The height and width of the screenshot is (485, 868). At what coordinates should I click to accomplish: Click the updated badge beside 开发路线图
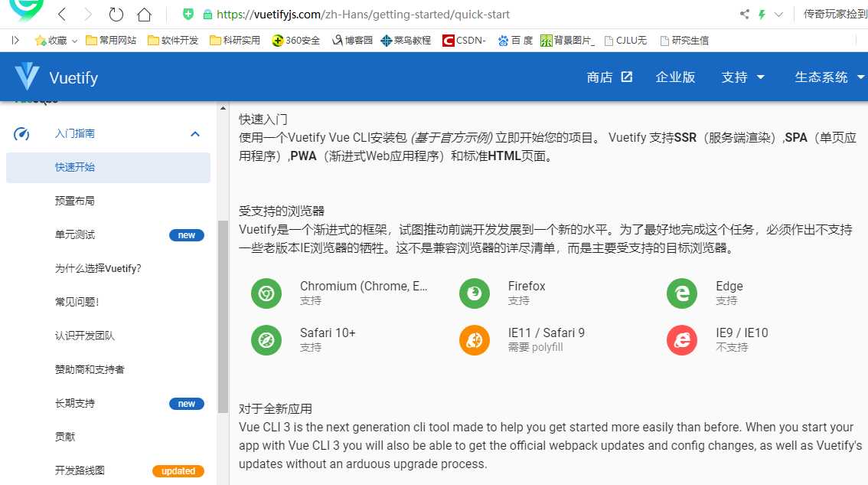coord(178,471)
